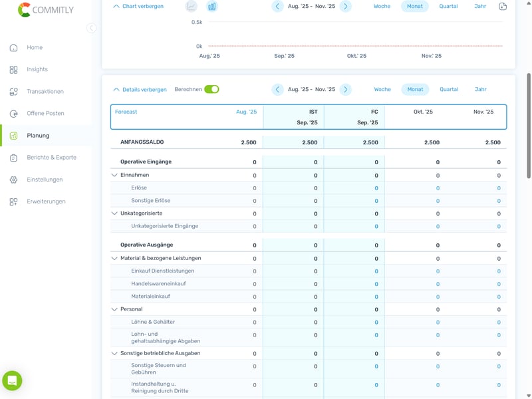Click the chart export file icon
The width and height of the screenshot is (532, 399).
tap(503, 7)
